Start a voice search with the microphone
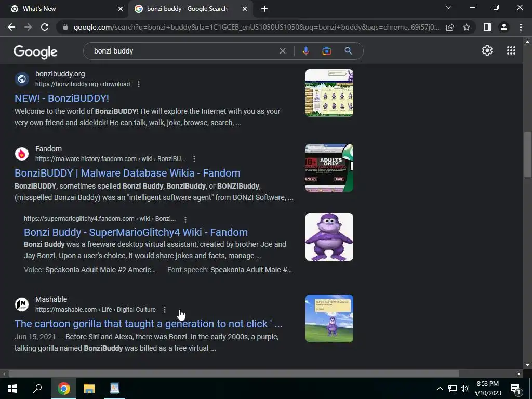Screen dimensions: 532x399 [305, 51]
